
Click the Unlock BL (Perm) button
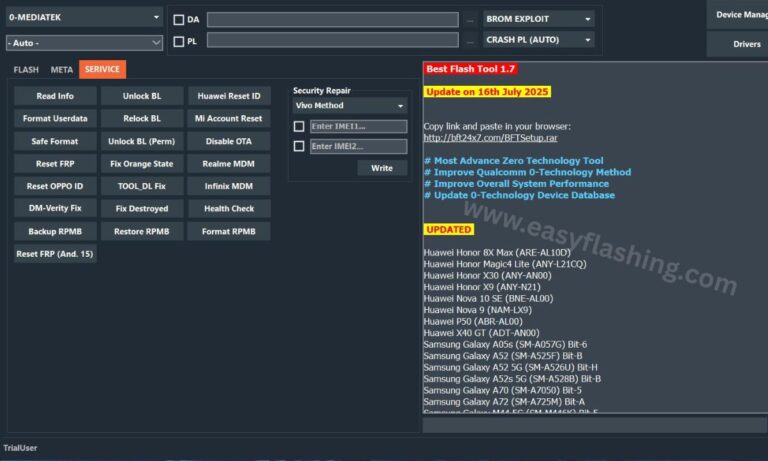pyautogui.click(x=142, y=141)
